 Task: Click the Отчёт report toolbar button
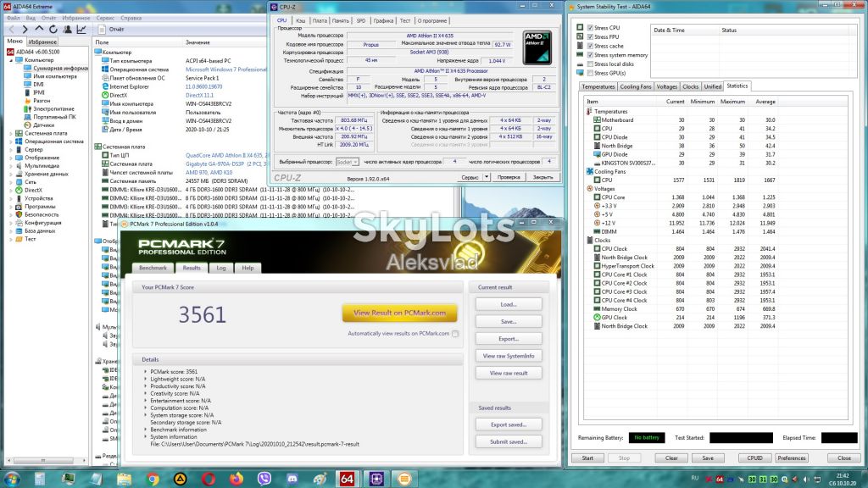click(x=111, y=30)
